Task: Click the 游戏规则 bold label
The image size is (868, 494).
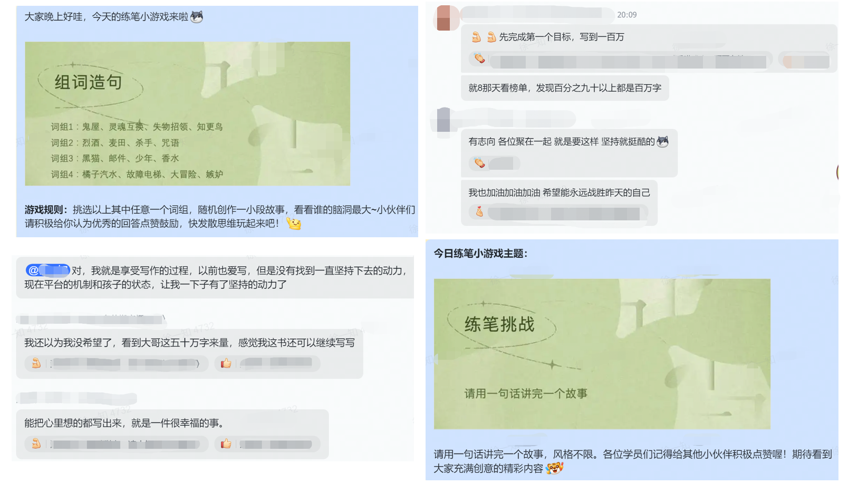Action: (x=46, y=210)
